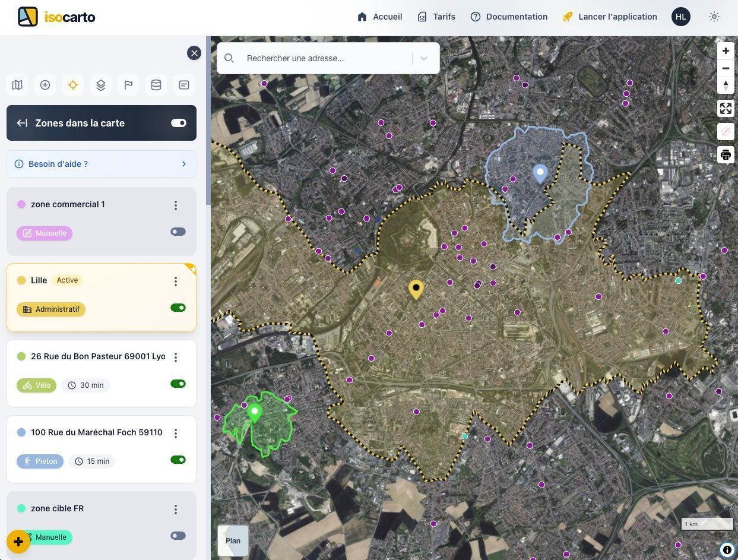Open the layers stack icon panel
The width and height of the screenshot is (738, 560).
pyautogui.click(x=100, y=85)
